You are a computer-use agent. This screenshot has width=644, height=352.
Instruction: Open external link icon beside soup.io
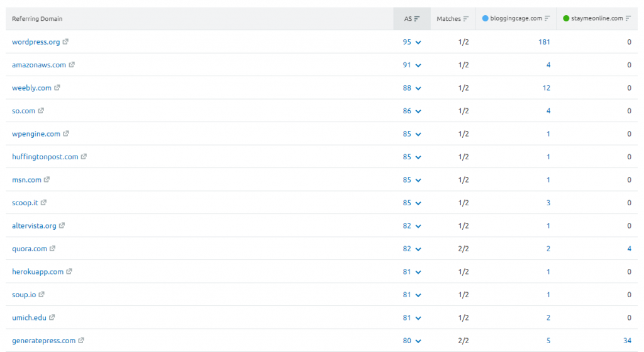(42, 295)
